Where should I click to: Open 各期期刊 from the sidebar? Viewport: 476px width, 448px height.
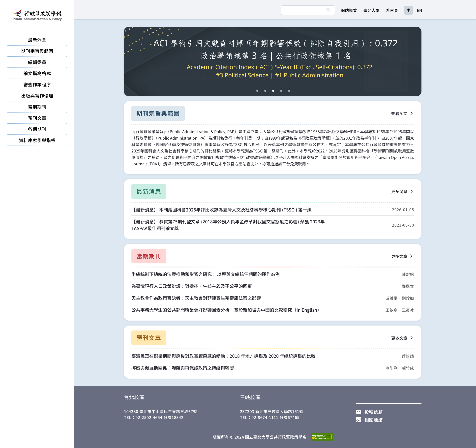point(37,129)
